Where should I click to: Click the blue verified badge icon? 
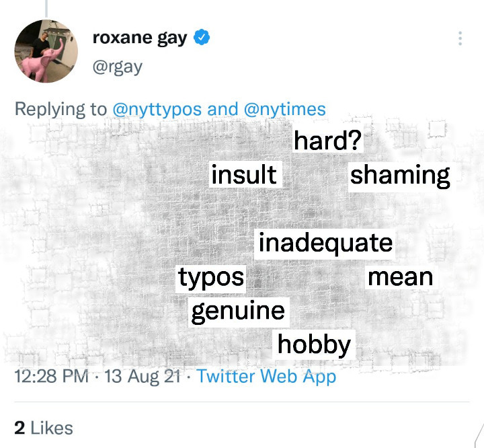202,38
